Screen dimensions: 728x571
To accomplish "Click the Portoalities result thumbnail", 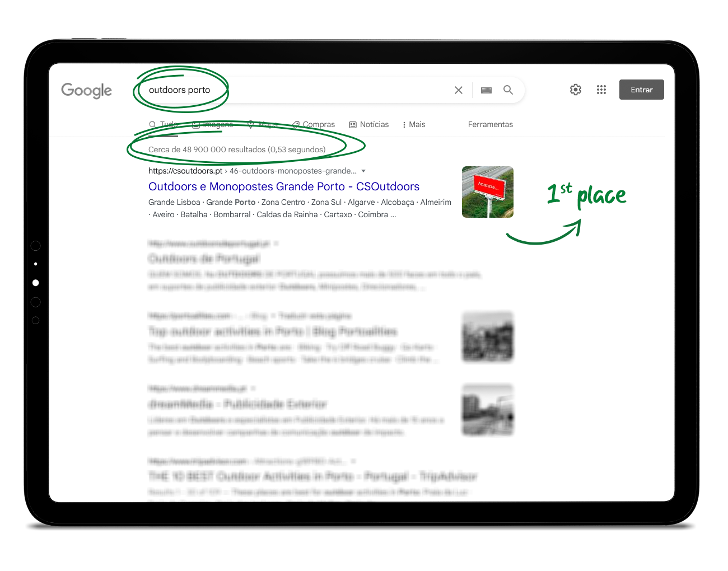I will pos(488,337).
